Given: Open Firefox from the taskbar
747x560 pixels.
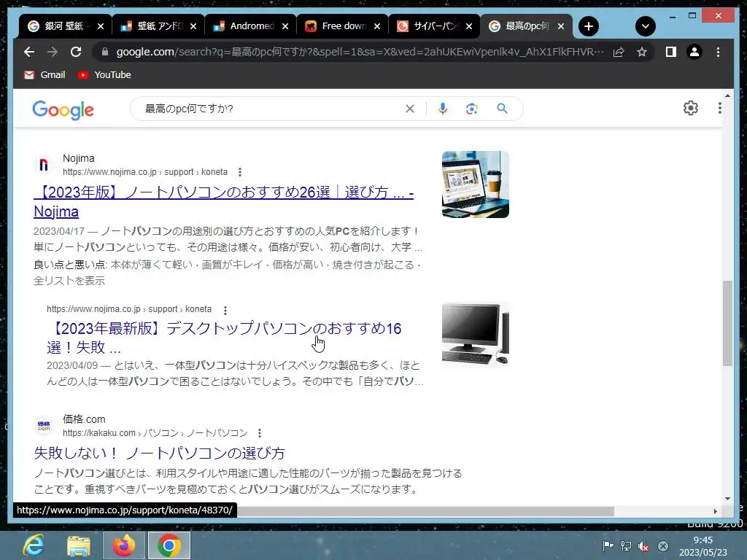Looking at the screenshot, I should click(x=124, y=545).
